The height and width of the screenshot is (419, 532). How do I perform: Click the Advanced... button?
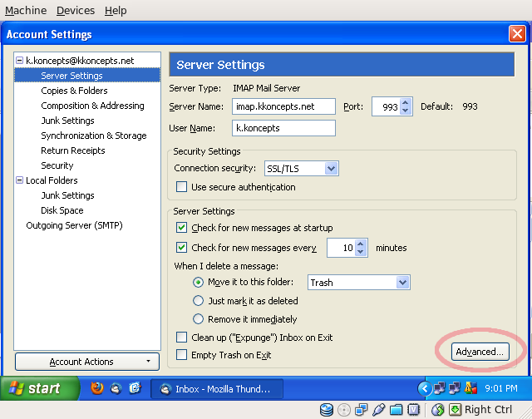tap(480, 352)
